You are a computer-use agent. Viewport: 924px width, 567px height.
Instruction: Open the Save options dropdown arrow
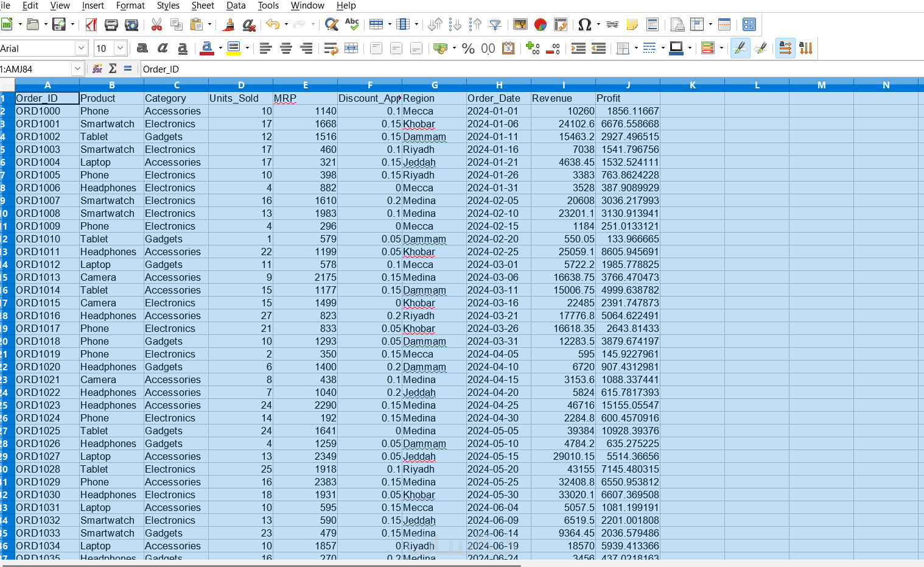(x=72, y=24)
